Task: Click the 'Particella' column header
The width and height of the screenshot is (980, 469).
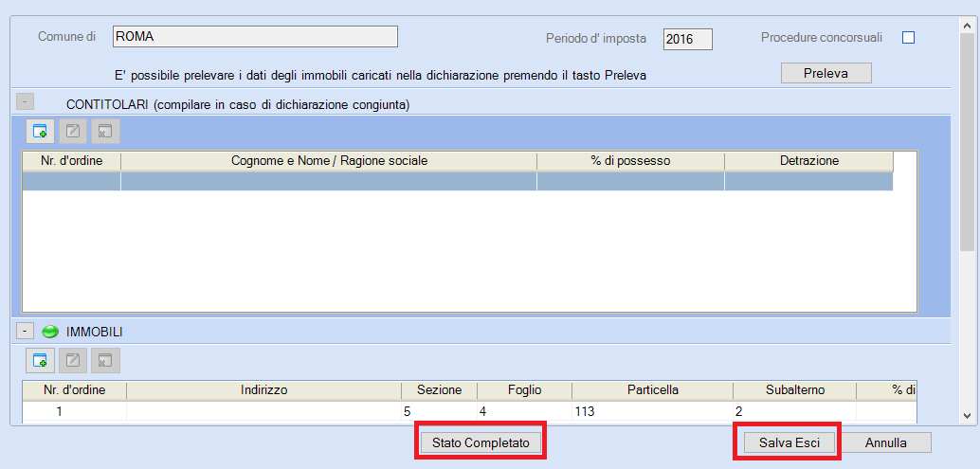Action: [652, 390]
